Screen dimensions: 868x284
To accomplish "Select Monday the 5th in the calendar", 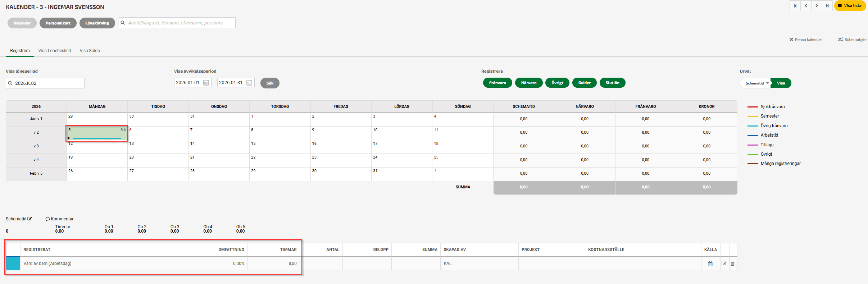I will (x=97, y=133).
